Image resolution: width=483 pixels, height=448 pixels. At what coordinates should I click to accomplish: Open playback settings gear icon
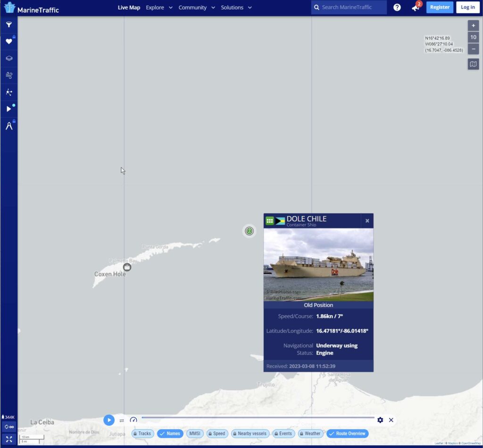coord(380,420)
